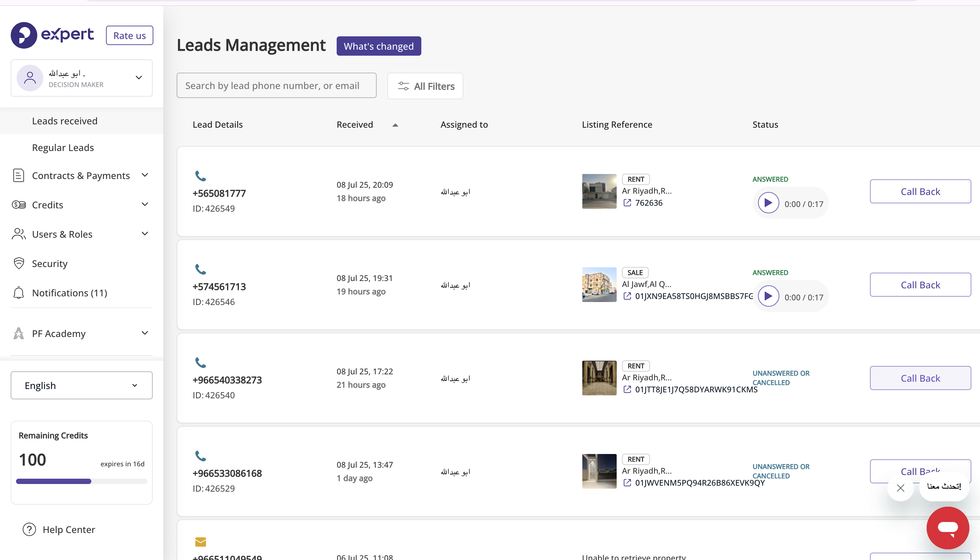Image resolution: width=980 pixels, height=560 pixels.
Task: Open property thumbnail for Al Jawf sale listing
Action: point(599,285)
